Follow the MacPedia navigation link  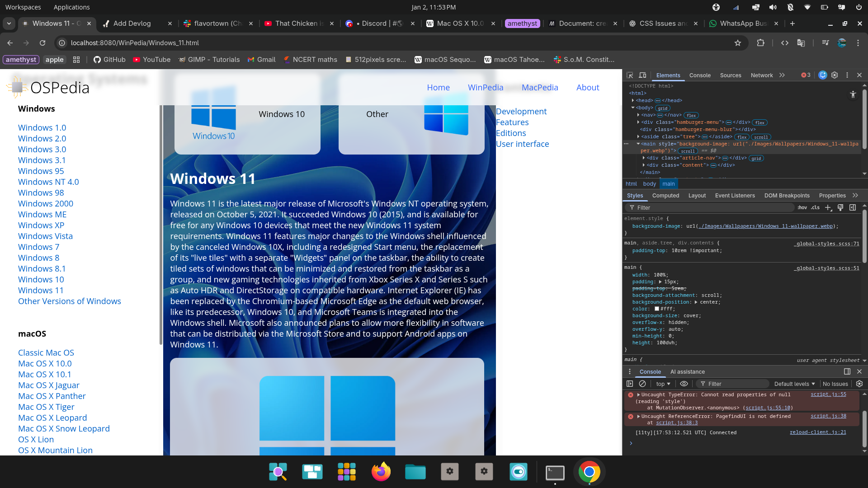540,87
